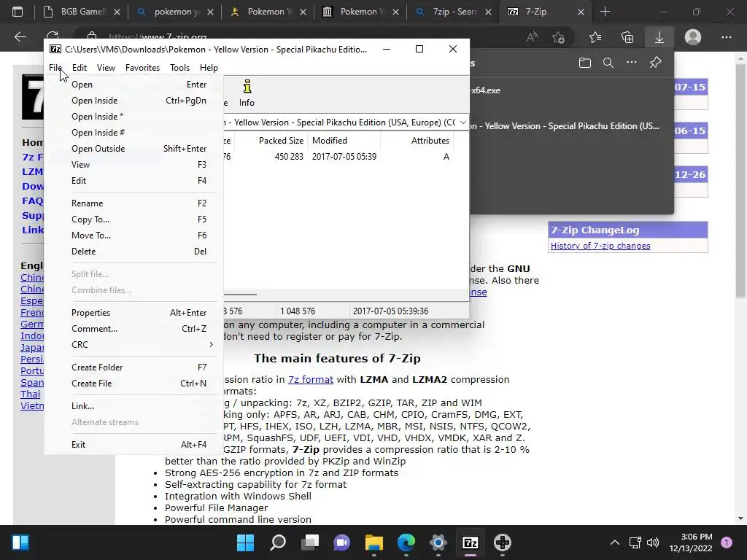Show hidden tray icons chevron

tap(614, 542)
